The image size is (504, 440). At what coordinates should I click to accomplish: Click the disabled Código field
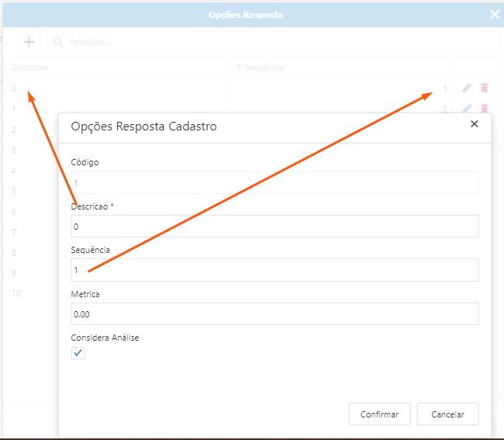click(x=274, y=183)
